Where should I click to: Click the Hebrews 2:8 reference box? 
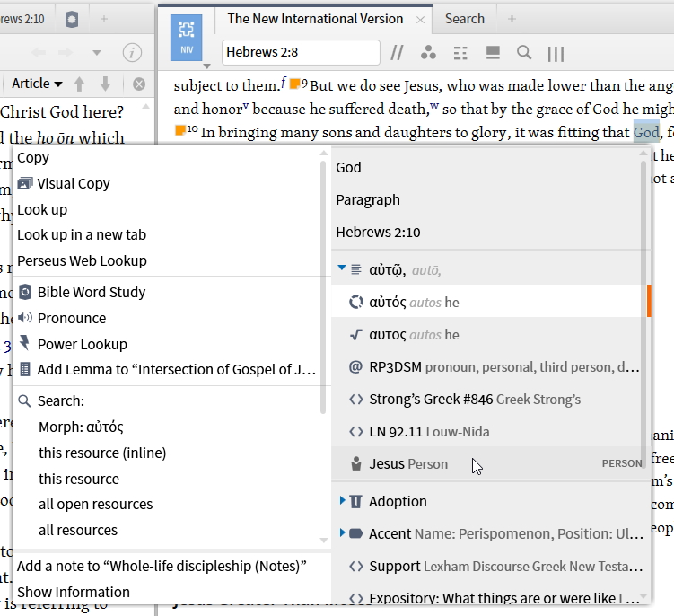(301, 52)
